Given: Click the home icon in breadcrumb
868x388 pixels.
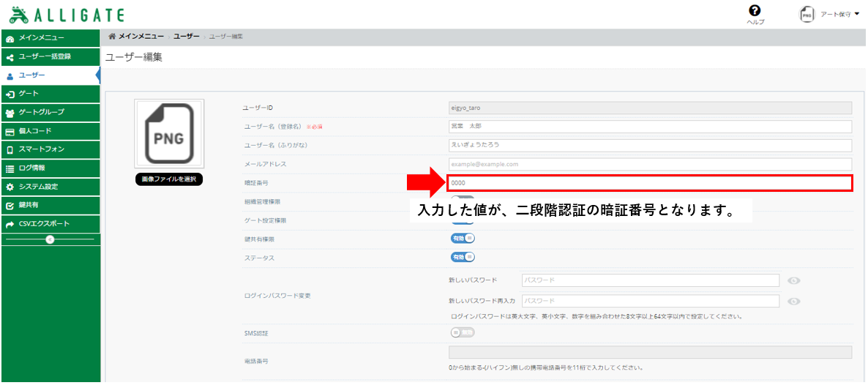Looking at the screenshot, I should pyautogui.click(x=112, y=36).
